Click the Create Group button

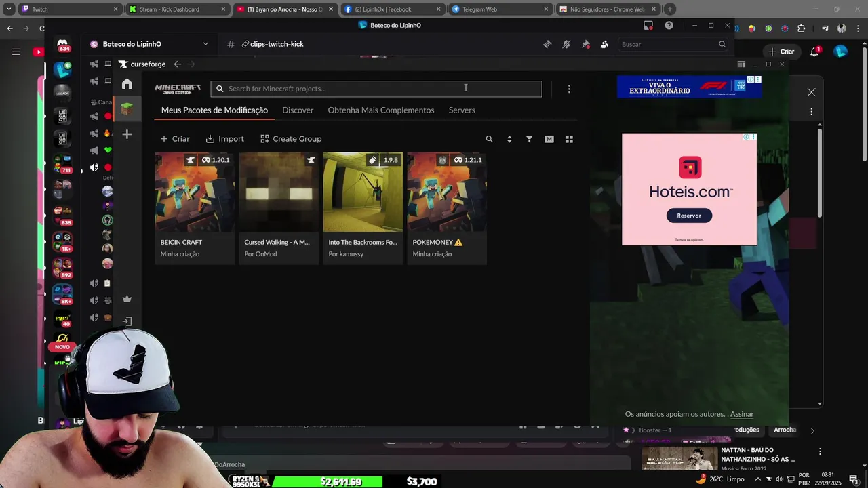(x=291, y=139)
